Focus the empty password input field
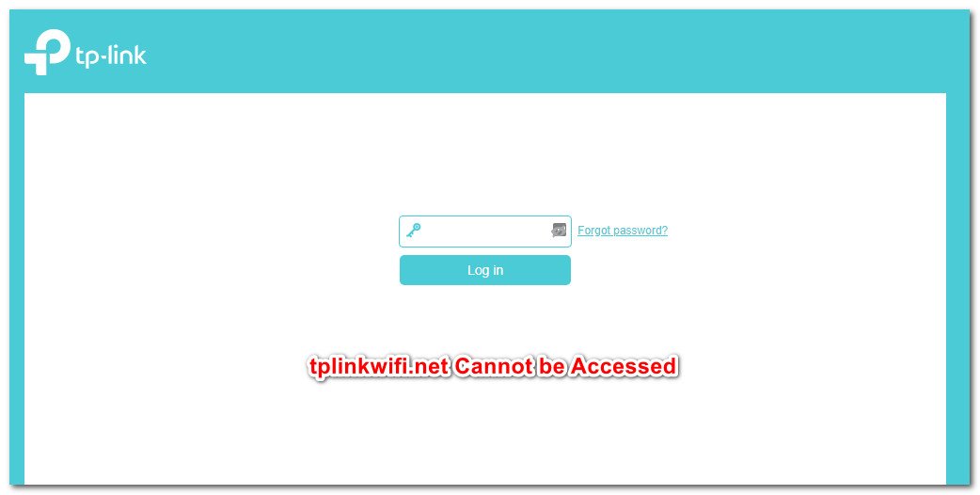The height and width of the screenshot is (495, 980). click(485, 232)
